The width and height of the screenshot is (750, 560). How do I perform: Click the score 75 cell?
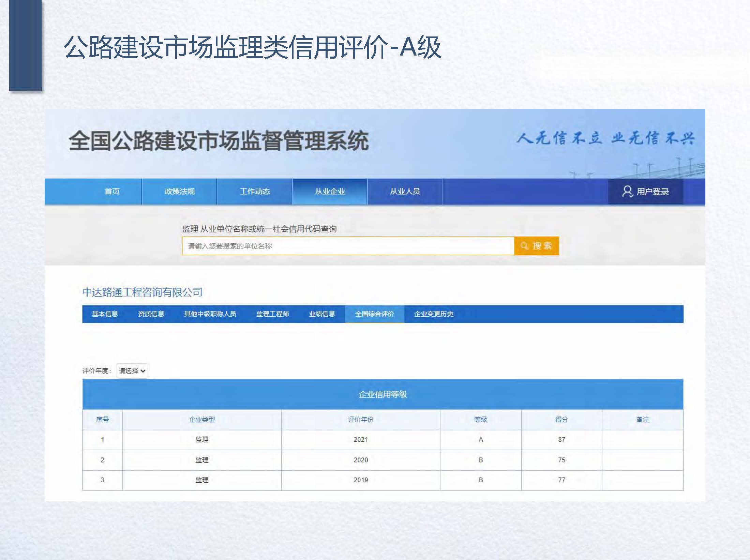pos(561,460)
